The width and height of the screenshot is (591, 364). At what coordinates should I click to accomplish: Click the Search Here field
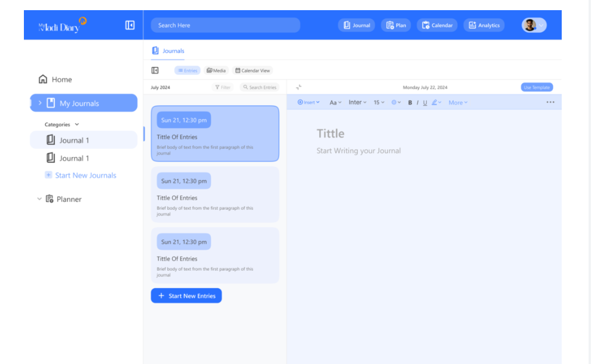[225, 25]
